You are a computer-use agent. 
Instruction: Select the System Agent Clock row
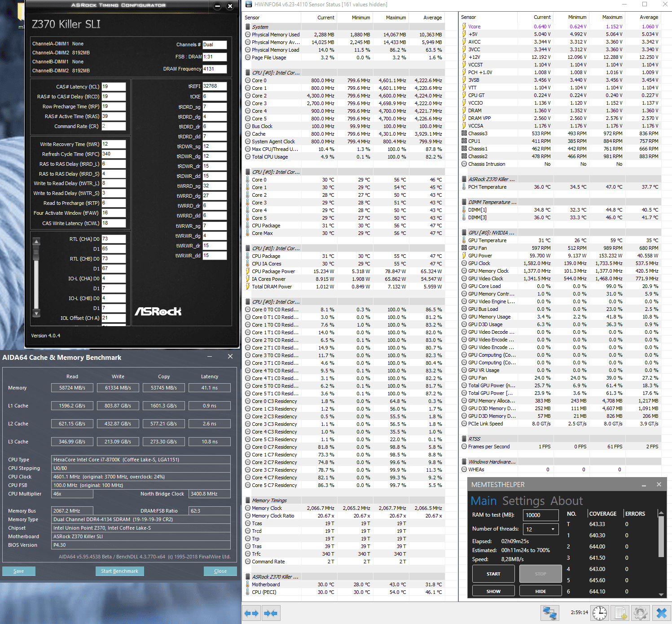point(344,142)
